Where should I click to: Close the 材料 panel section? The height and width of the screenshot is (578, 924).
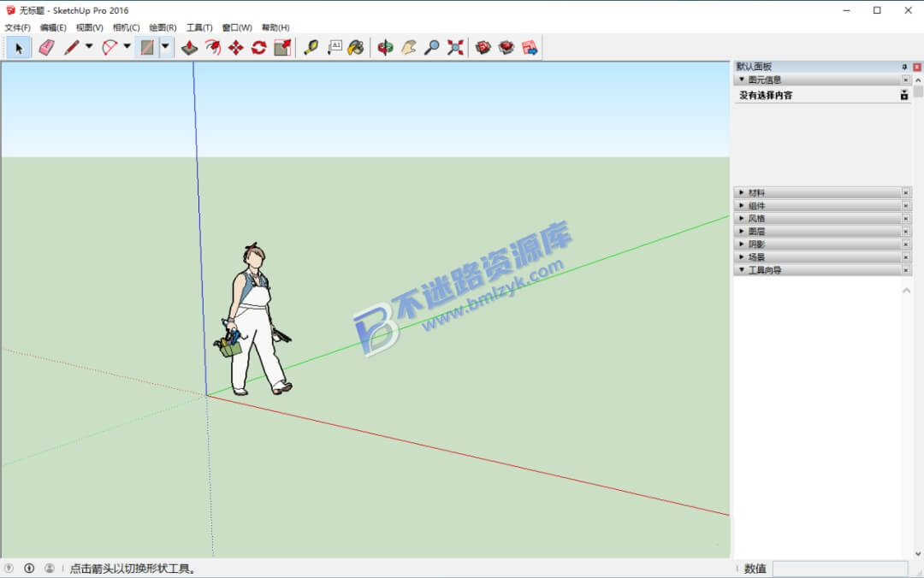point(906,192)
